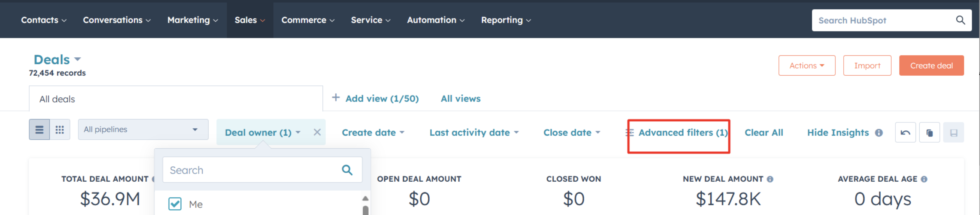The height and width of the screenshot is (215, 980).
Task: Switch to board grid view icon
Action: [x=60, y=130]
